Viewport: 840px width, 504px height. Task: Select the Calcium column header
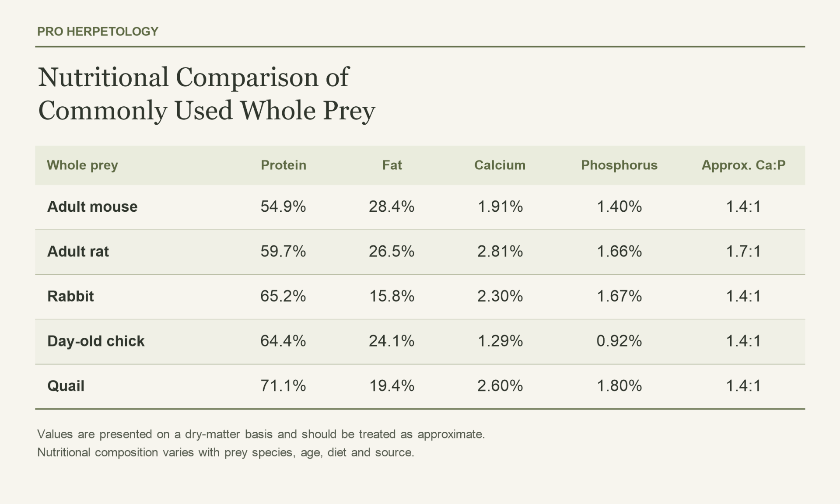[x=500, y=165]
